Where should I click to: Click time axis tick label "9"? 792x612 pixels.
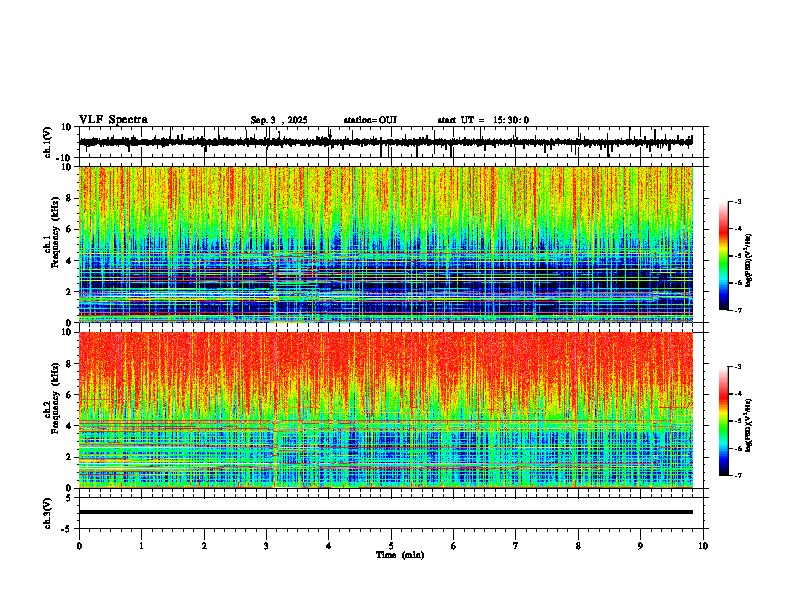pyautogui.click(x=640, y=546)
